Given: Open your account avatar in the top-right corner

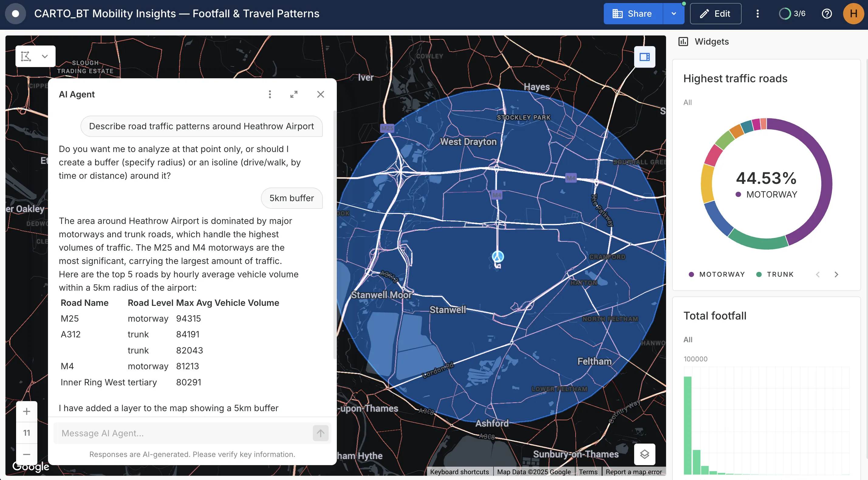Looking at the screenshot, I should (x=853, y=13).
